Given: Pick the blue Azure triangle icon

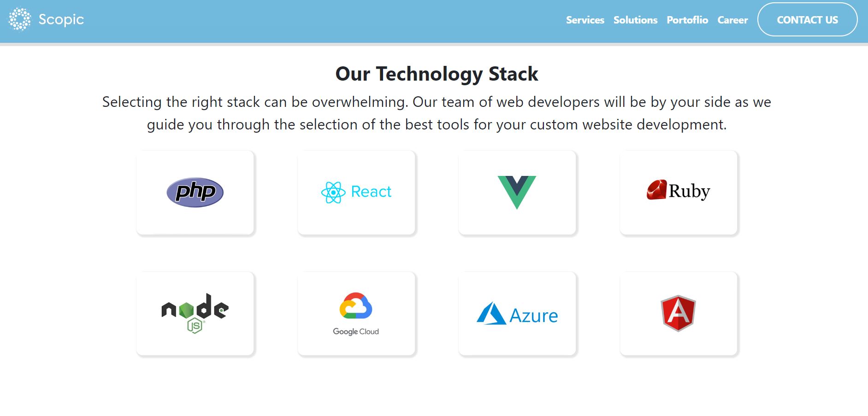Looking at the screenshot, I should [491, 314].
